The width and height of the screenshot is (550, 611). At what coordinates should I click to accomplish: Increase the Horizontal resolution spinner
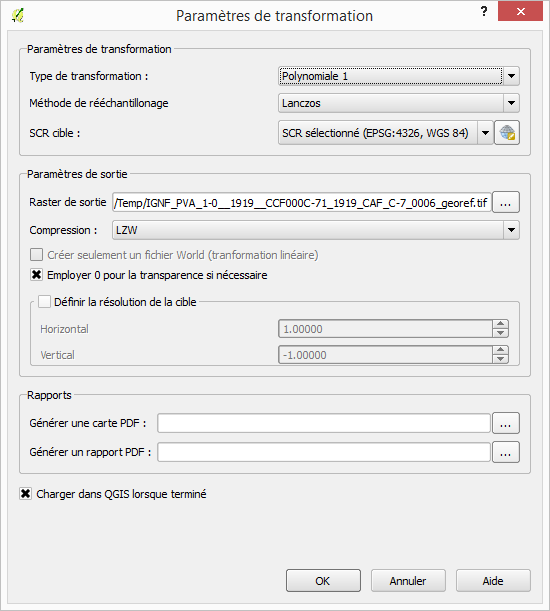500,324
